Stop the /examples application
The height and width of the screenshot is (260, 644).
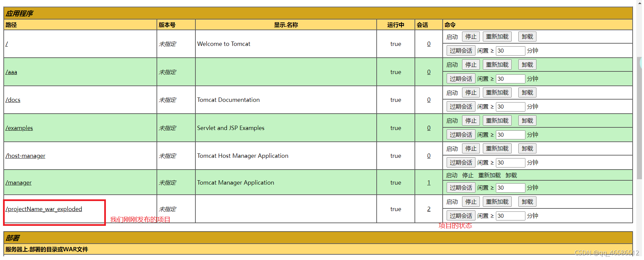pos(471,121)
